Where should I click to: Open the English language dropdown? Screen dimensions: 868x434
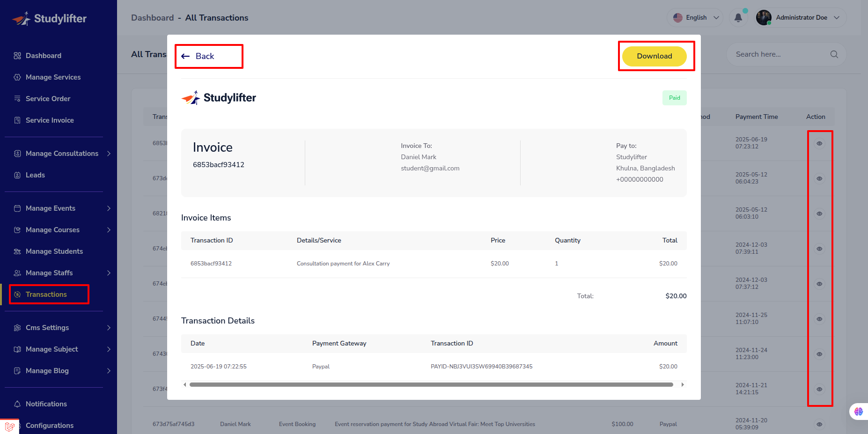(x=695, y=18)
